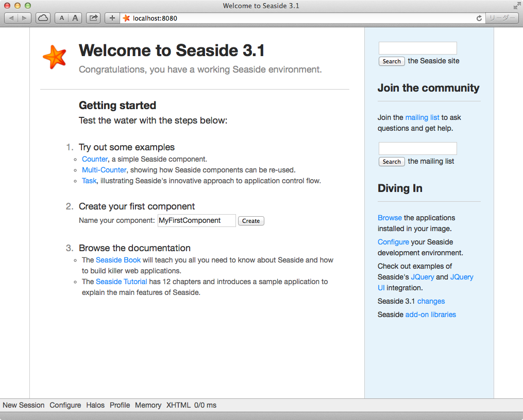Screen dimensions: 523x420
Task: Click the Seaside site search field
Action: tap(417, 48)
